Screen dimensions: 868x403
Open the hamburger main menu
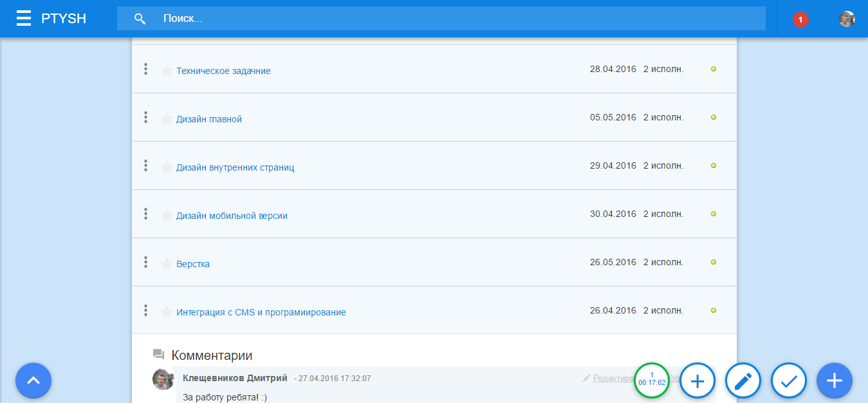coord(24,18)
